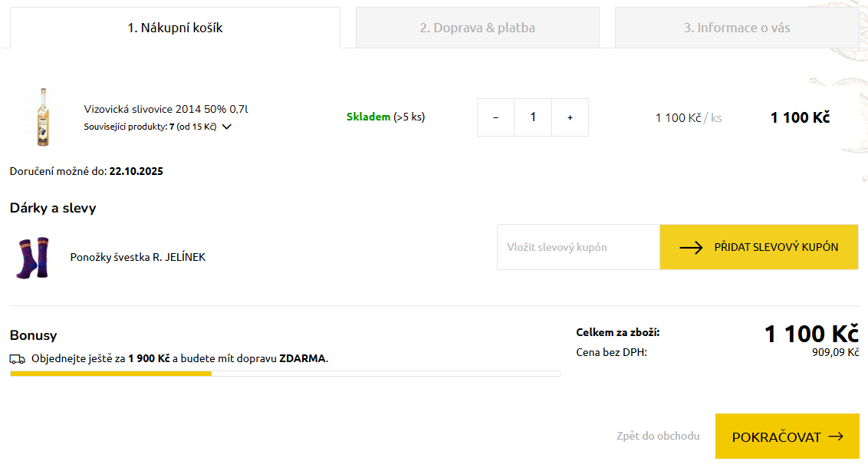Viewport: 868px width, 468px height.
Task: Click the quantity field showing 1
Action: coord(533,117)
